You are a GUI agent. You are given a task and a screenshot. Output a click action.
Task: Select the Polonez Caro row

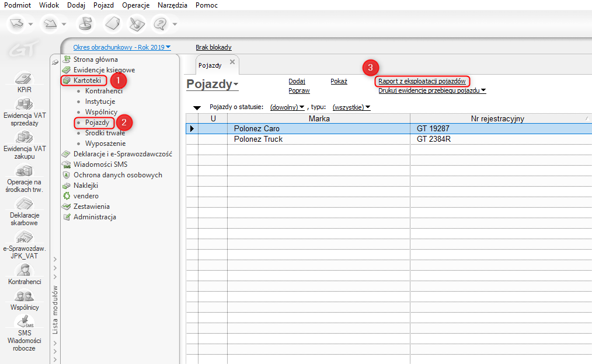(389, 129)
